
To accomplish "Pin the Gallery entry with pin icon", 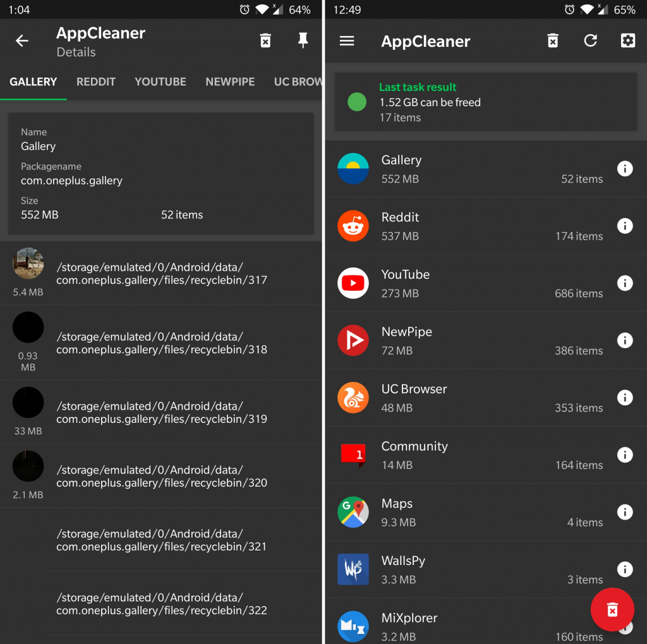I will tap(303, 40).
